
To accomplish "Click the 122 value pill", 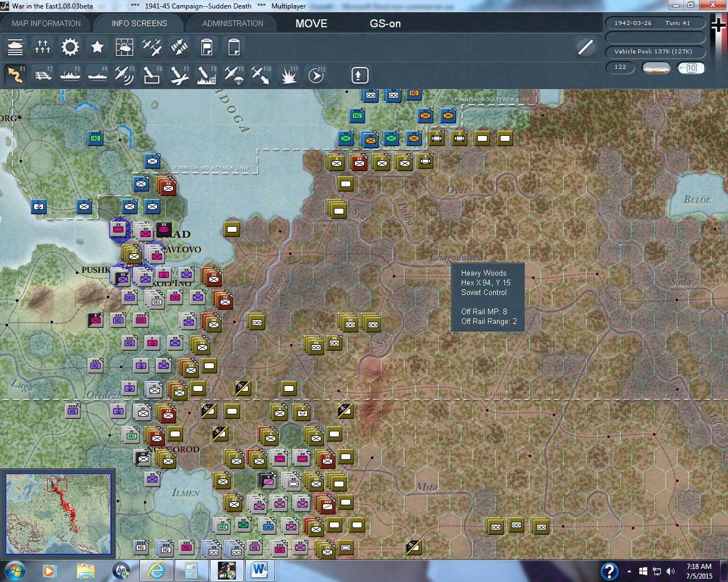I will point(621,67).
